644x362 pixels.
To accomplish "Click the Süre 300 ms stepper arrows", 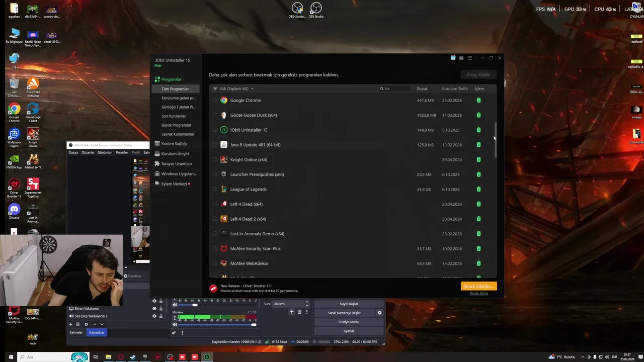I will (x=307, y=304).
